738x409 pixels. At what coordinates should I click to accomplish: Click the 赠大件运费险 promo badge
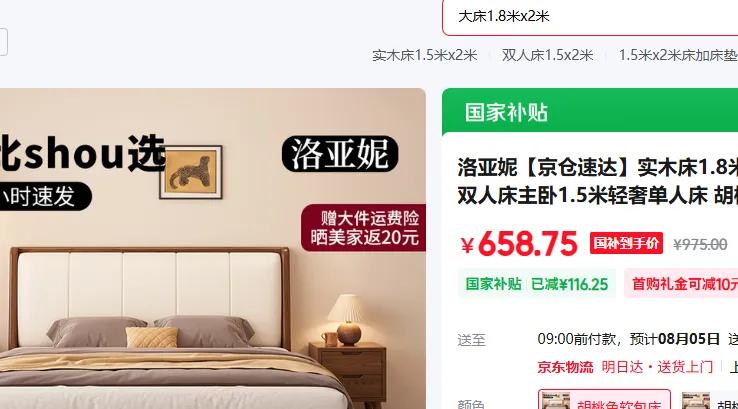(x=364, y=228)
